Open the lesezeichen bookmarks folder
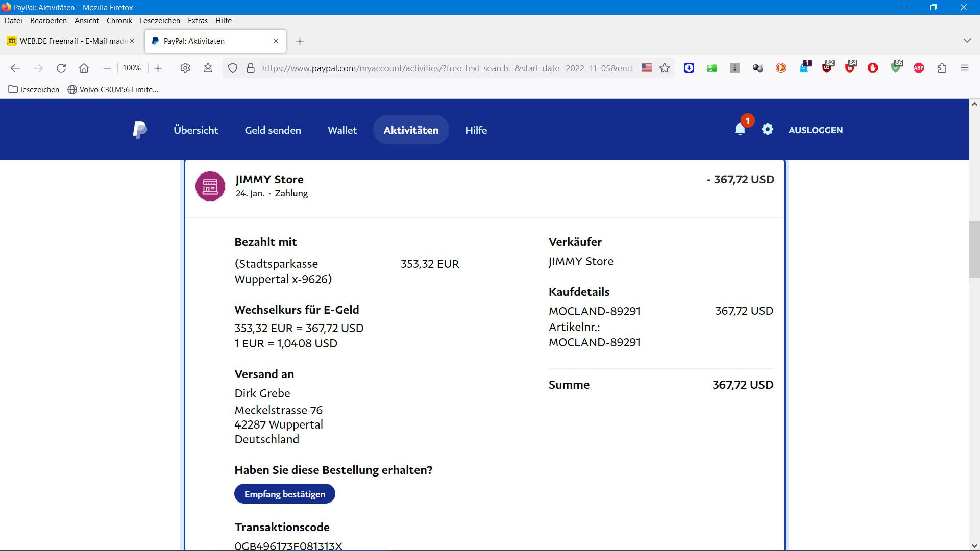 [x=34, y=90]
